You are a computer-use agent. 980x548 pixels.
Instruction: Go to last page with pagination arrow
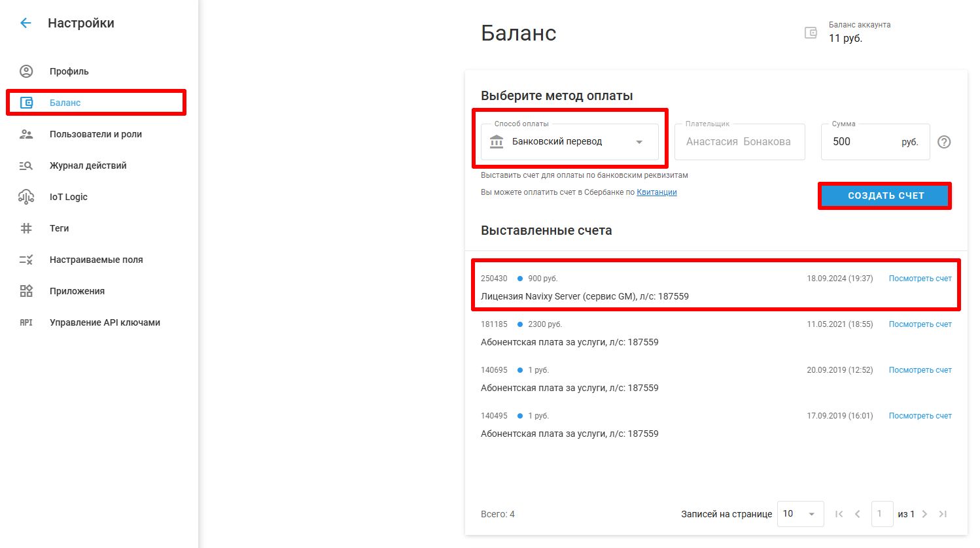click(x=943, y=514)
